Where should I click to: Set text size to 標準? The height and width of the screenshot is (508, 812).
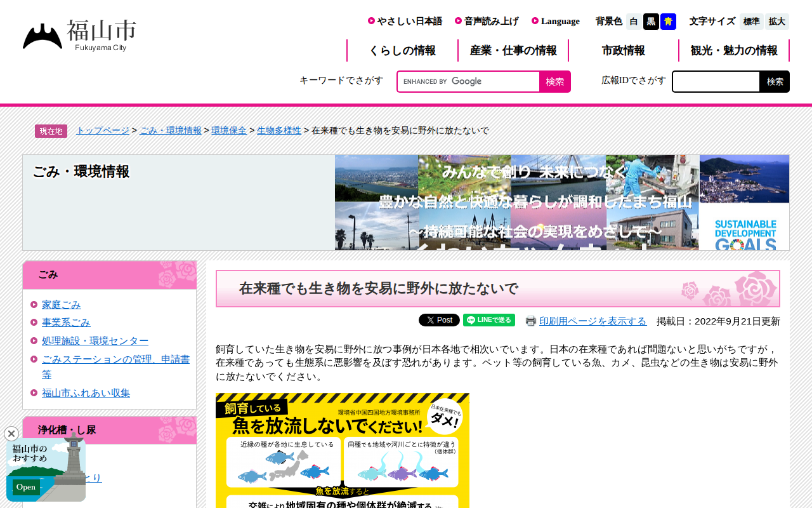[751, 22]
